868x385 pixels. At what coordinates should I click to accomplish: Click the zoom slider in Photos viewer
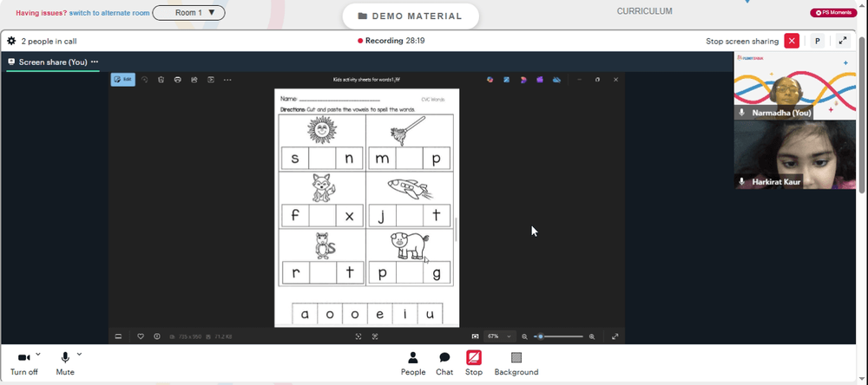coord(558,336)
